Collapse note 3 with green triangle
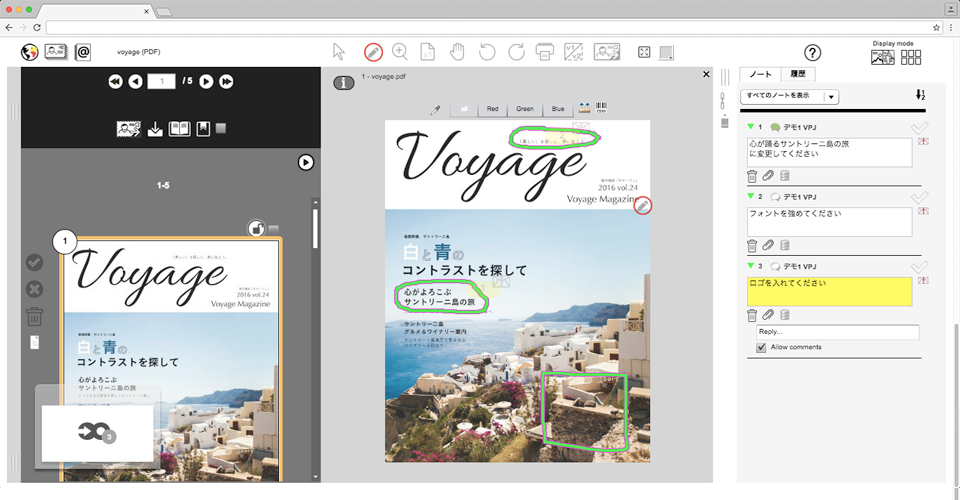The image size is (960, 500). (x=751, y=266)
